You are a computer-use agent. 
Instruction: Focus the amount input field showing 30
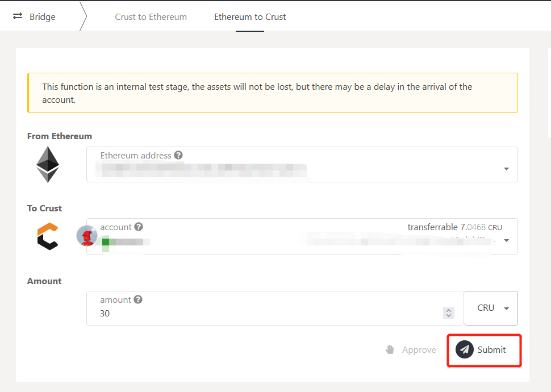click(x=275, y=308)
